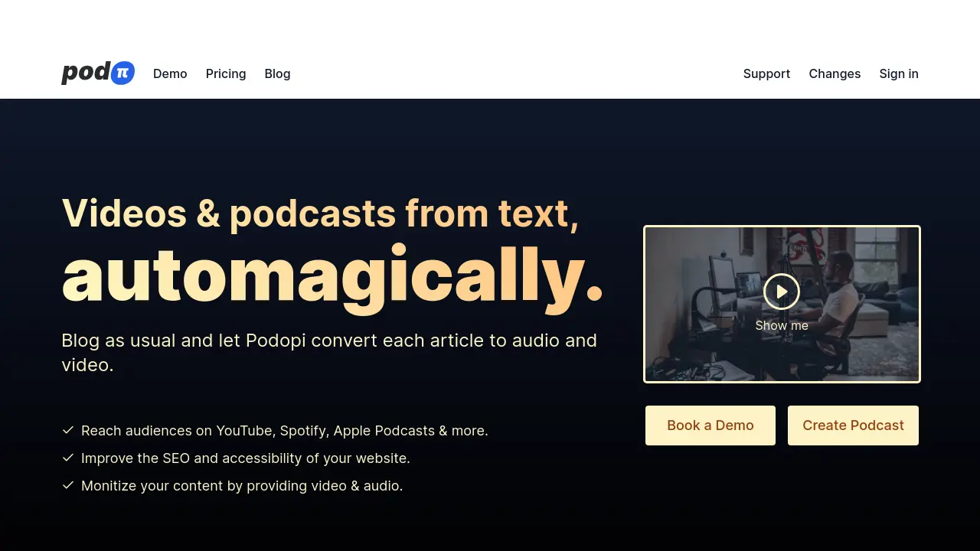Click the Podopi pi logo
980x551 pixels.
click(98, 73)
